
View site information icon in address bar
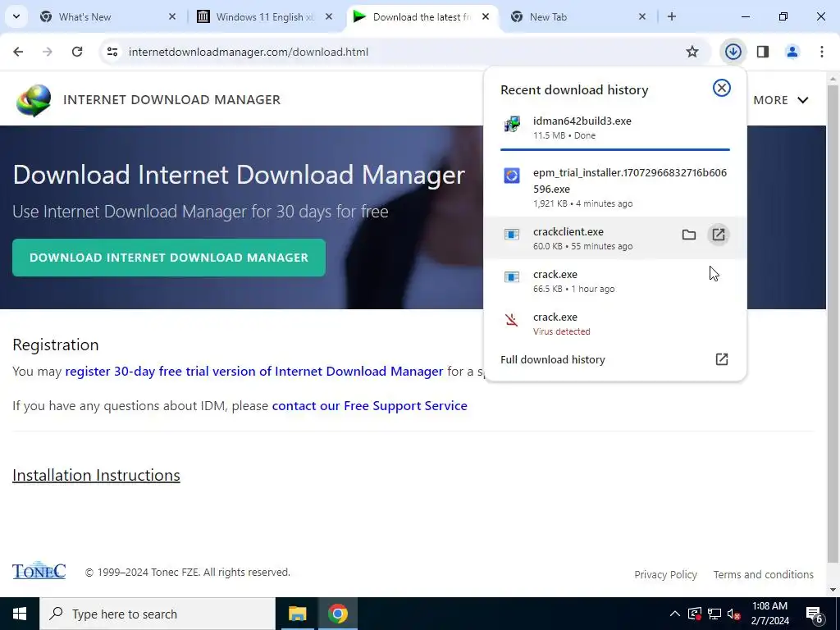(x=112, y=52)
